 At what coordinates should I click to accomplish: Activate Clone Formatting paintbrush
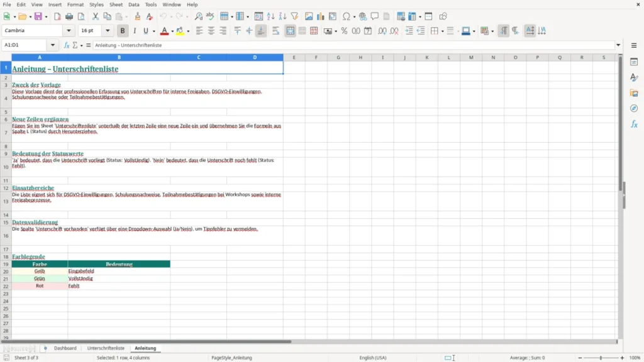138,16
